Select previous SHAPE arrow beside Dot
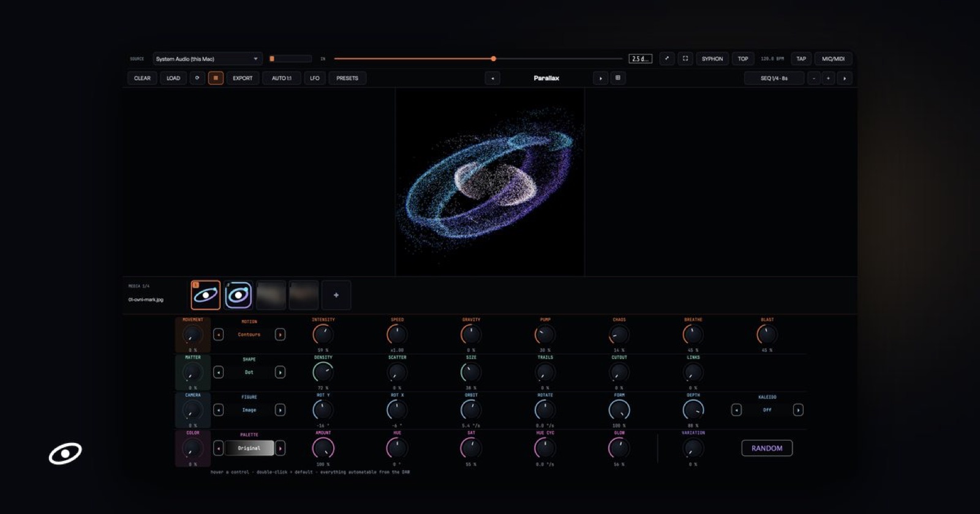 click(x=219, y=372)
